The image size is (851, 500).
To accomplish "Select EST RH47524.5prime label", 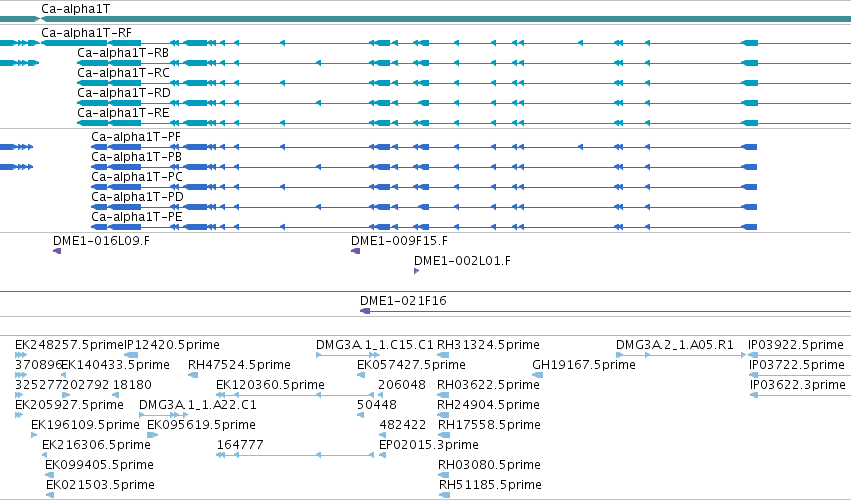I will click(x=239, y=365).
